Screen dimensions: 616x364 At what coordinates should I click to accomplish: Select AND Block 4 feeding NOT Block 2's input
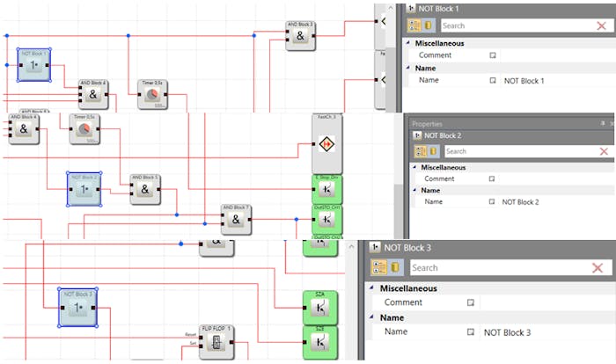coord(24,128)
